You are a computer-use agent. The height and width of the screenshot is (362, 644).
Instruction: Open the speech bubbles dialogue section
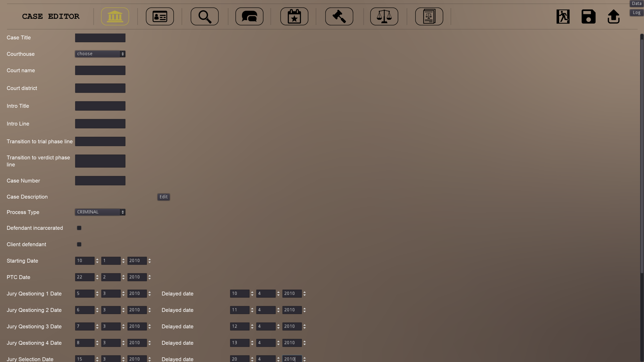tap(249, 17)
